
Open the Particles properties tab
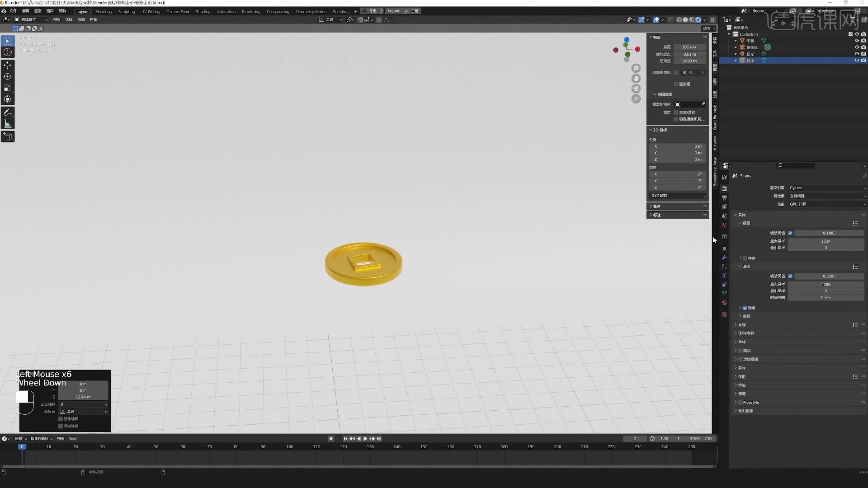click(724, 267)
